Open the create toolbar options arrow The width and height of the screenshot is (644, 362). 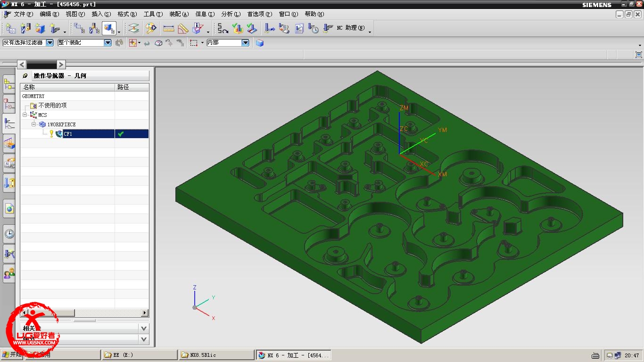[x=65, y=32]
